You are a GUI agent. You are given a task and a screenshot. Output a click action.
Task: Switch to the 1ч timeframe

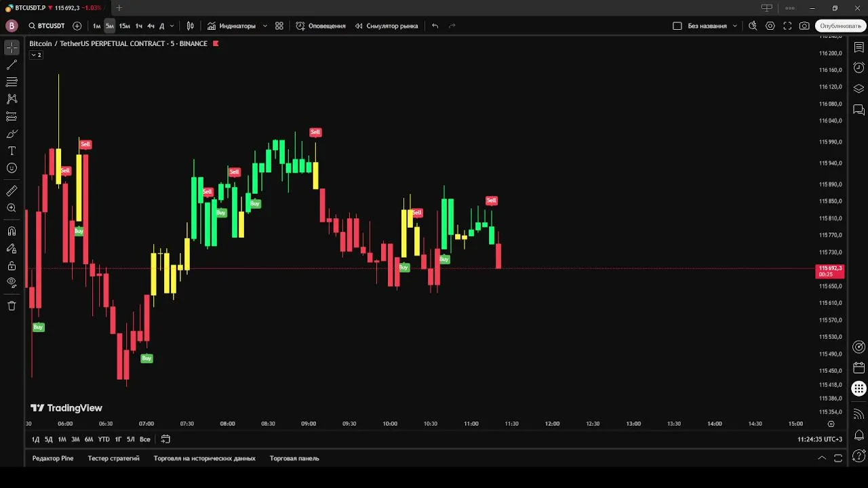(x=138, y=26)
